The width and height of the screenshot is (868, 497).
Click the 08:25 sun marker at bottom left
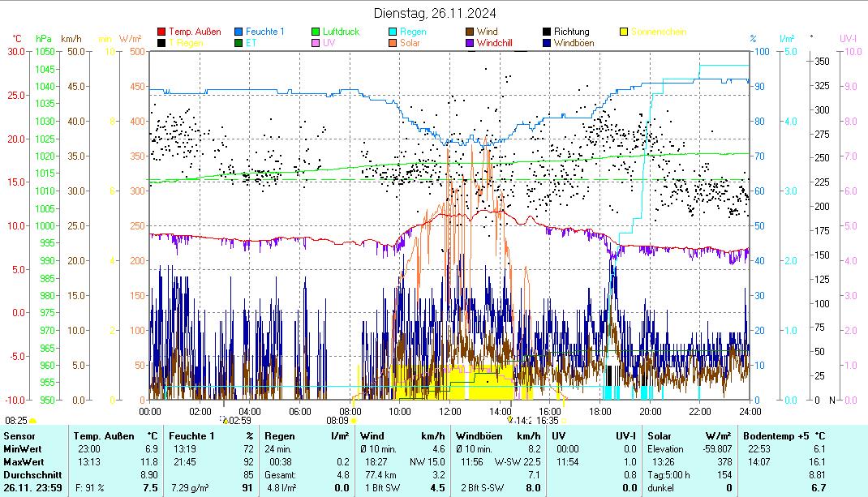click(16, 421)
